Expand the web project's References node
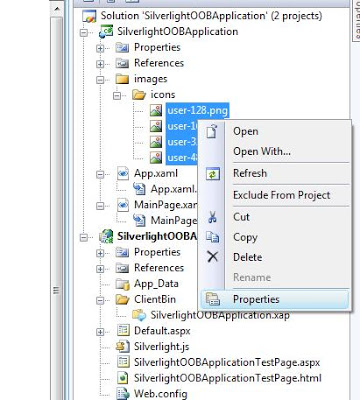The height and width of the screenshot is (400, 360). (100, 268)
